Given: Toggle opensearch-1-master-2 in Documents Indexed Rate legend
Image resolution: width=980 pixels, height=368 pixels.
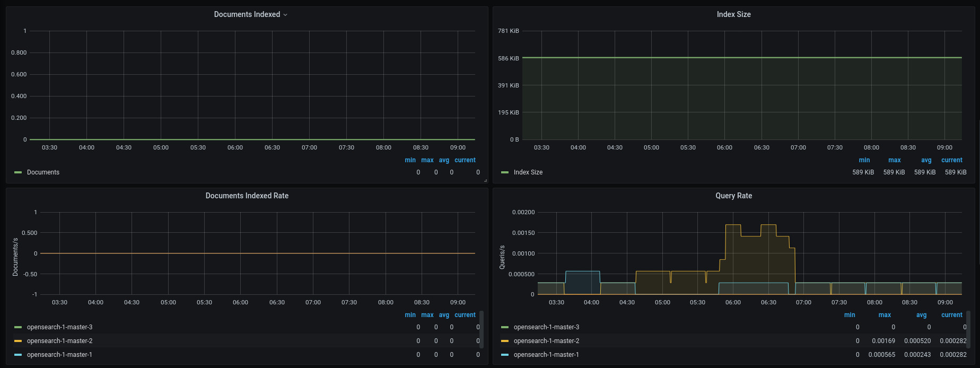Looking at the screenshot, I should click(x=59, y=341).
